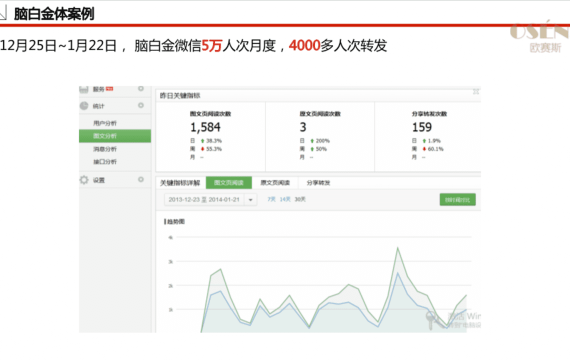Screen dimensions: 570x360
Task: Click the 50% weekly increase figure
Action: pyautogui.click(x=321, y=149)
